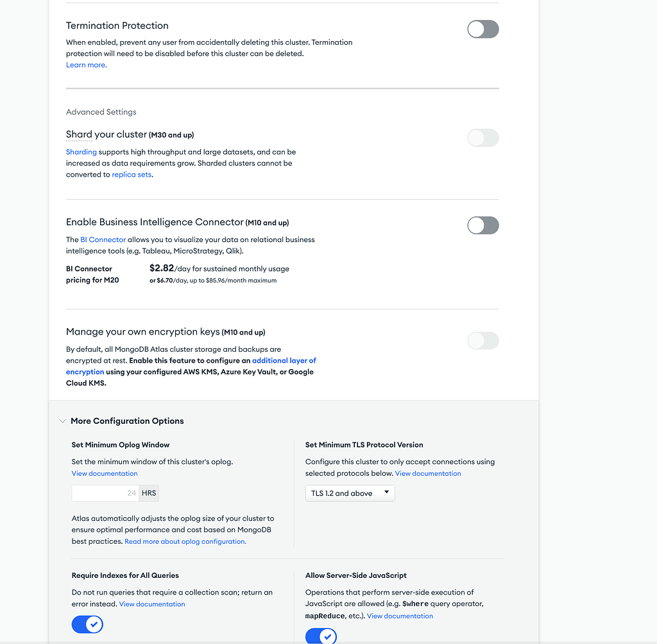Toggle Manage your own encryption keys
Viewport: 657px width, 644px height.
pos(482,340)
